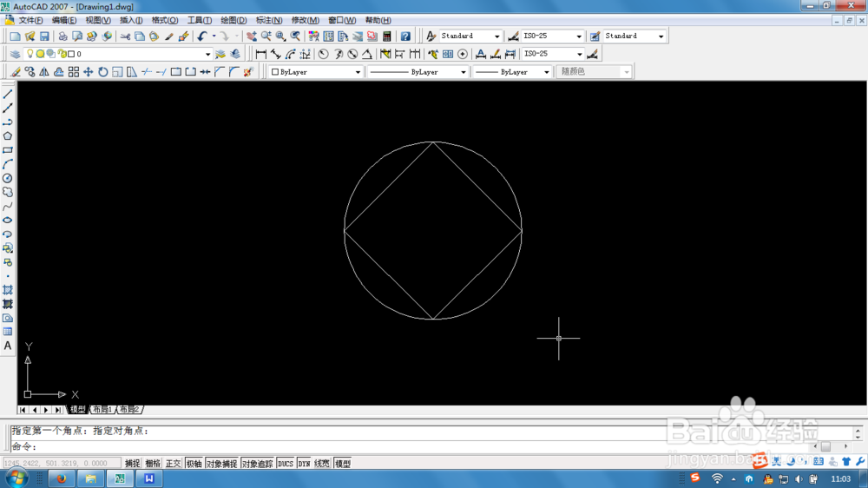
Task: Open the Quick Calculator icon
Action: click(387, 36)
